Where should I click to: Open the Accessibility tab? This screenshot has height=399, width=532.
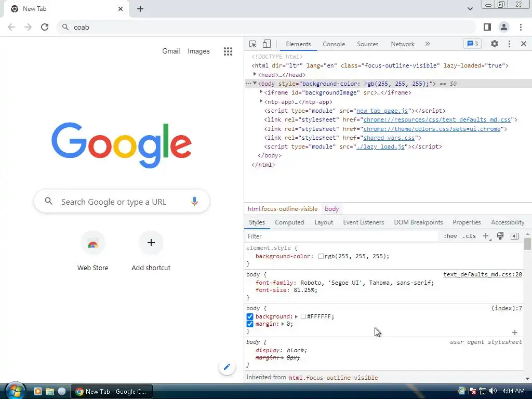tap(508, 222)
